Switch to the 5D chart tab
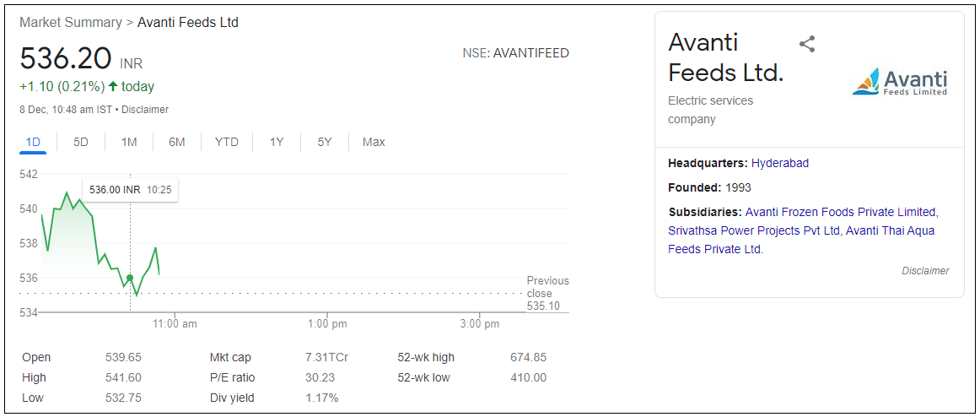Screen dimensions: 980x417 [81, 142]
